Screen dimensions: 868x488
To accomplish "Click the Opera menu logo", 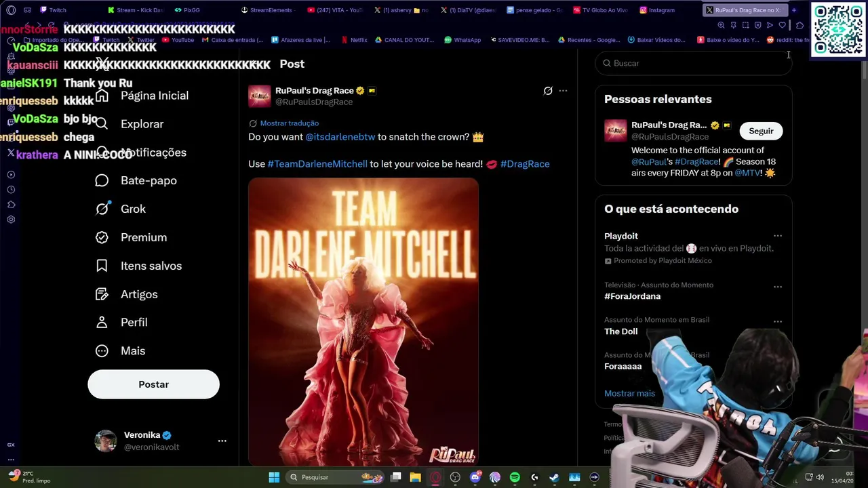I will click(11, 10).
